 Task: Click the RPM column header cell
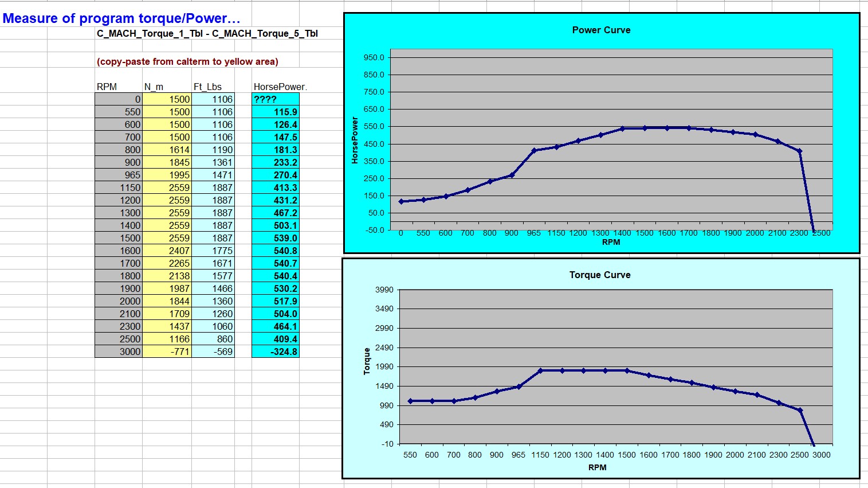tap(107, 87)
